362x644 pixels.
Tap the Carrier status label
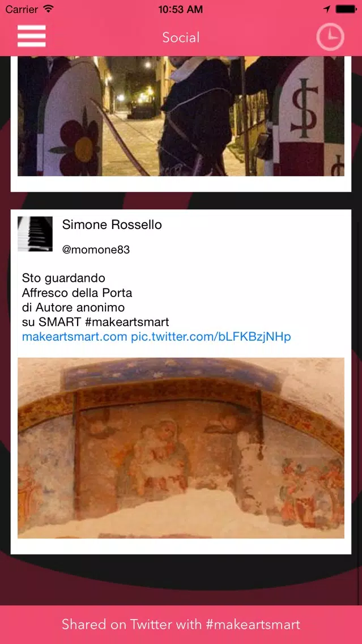click(x=22, y=9)
